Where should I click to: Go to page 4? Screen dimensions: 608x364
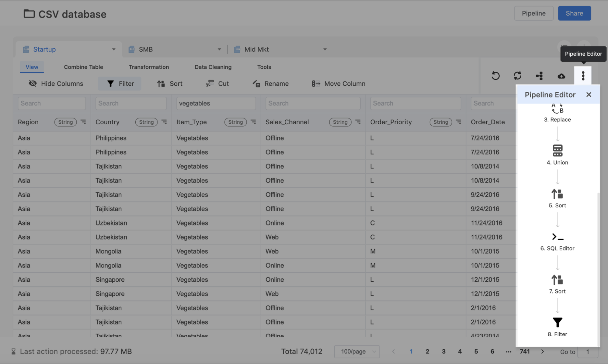pyautogui.click(x=460, y=352)
